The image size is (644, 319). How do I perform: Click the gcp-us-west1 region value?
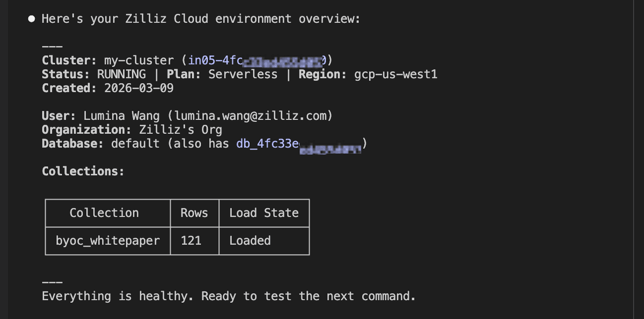tap(396, 74)
